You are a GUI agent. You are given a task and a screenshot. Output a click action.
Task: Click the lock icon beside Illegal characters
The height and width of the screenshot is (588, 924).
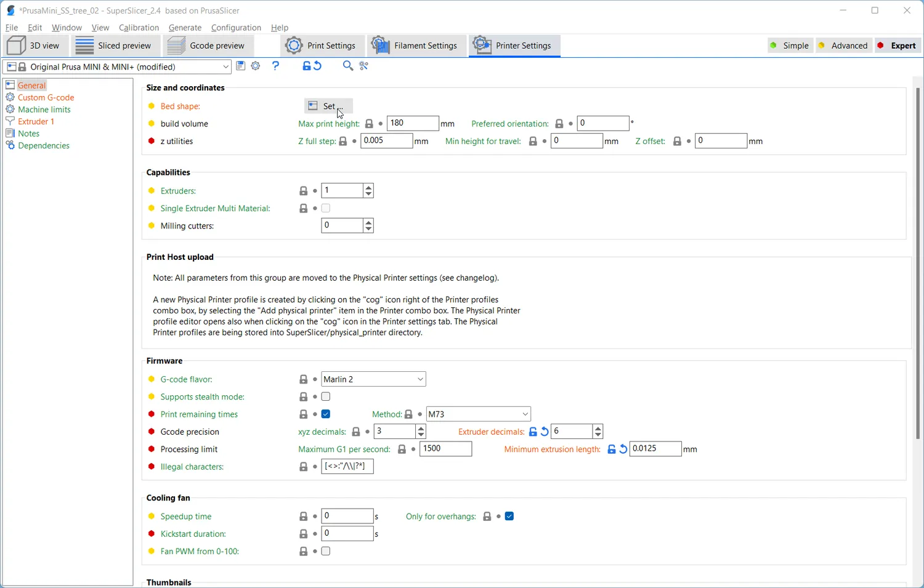pyautogui.click(x=304, y=467)
